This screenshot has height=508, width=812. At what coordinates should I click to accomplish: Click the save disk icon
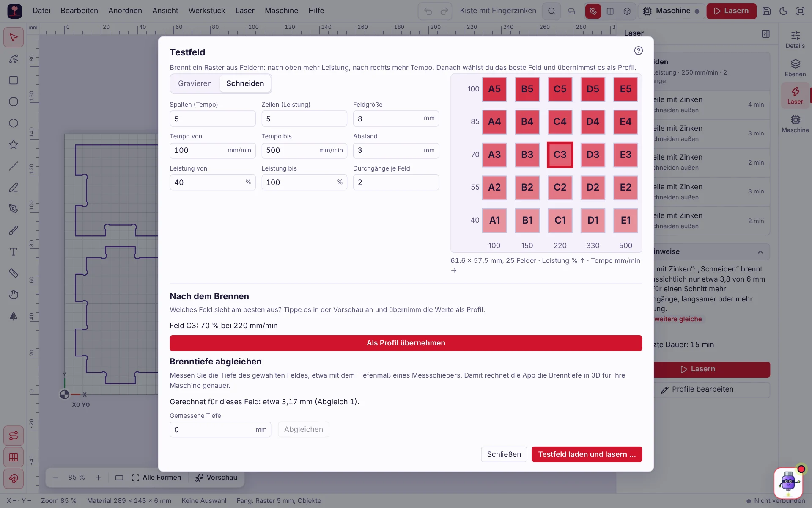click(766, 11)
